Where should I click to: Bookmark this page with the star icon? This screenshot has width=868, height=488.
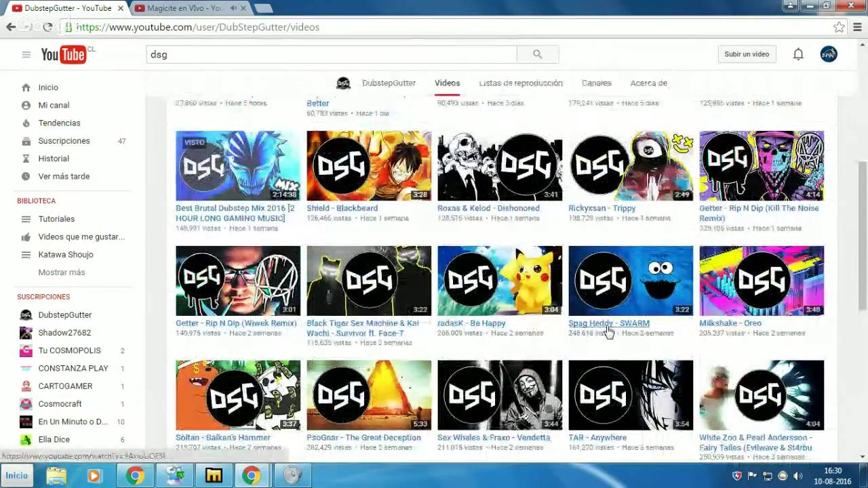[839, 27]
